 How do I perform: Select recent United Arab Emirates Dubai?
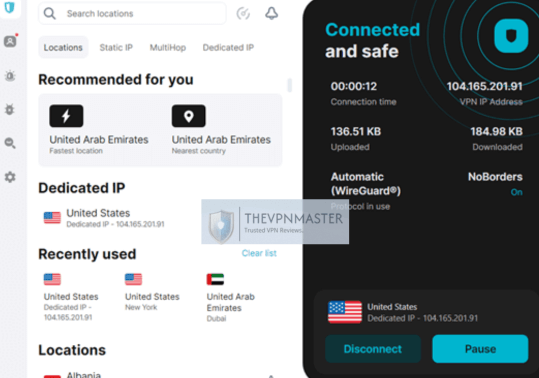point(231,298)
